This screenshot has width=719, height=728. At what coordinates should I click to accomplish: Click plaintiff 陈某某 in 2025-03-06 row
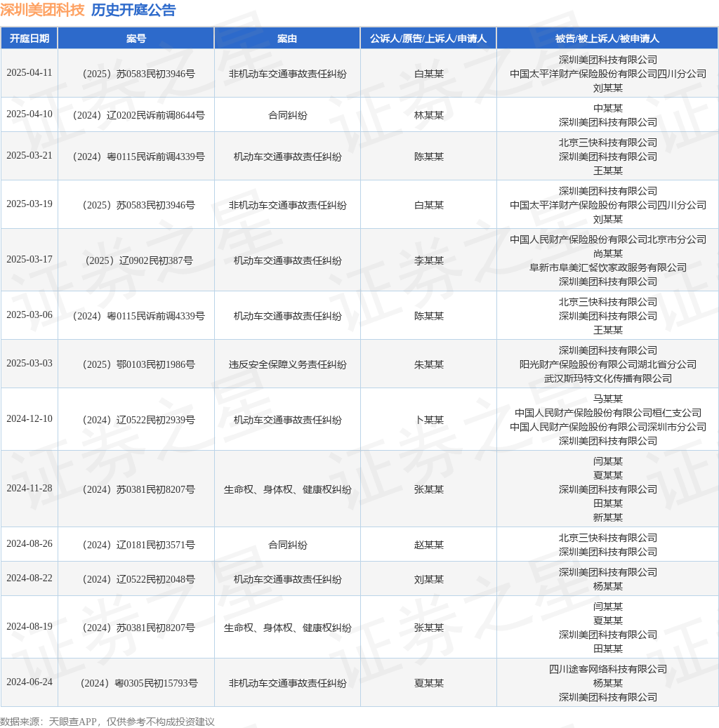click(x=429, y=316)
